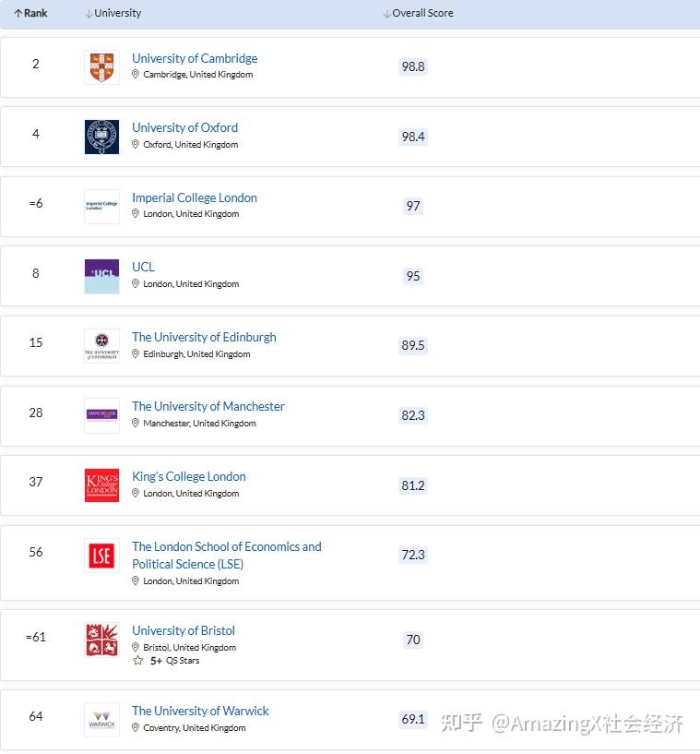Image resolution: width=700 pixels, height=754 pixels.
Task: Click the University of Bristol logo
Action: tap(101, 640)
